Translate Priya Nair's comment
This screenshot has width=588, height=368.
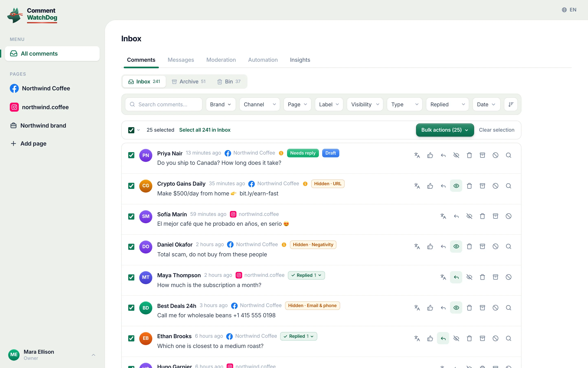[x=417, y=155]
